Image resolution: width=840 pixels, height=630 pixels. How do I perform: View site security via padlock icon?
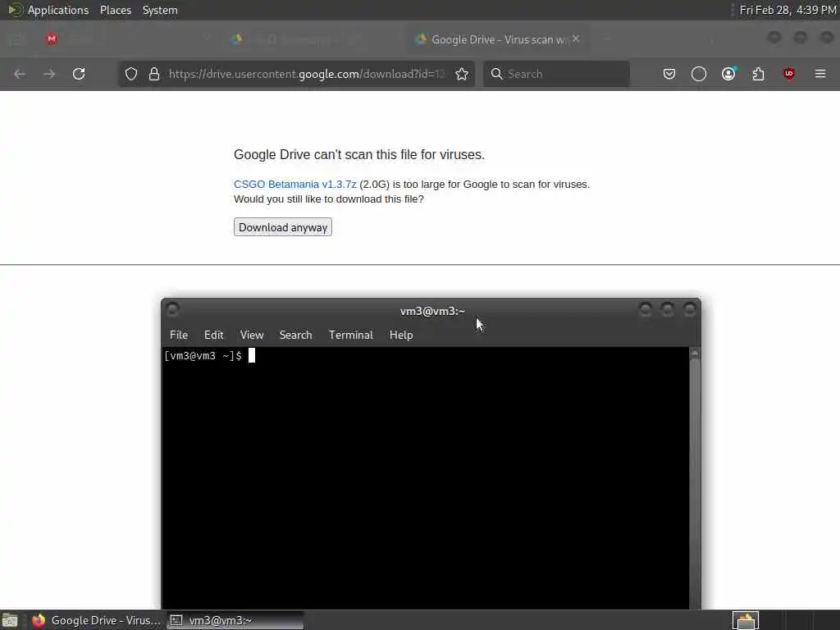[x=154, y=74]
